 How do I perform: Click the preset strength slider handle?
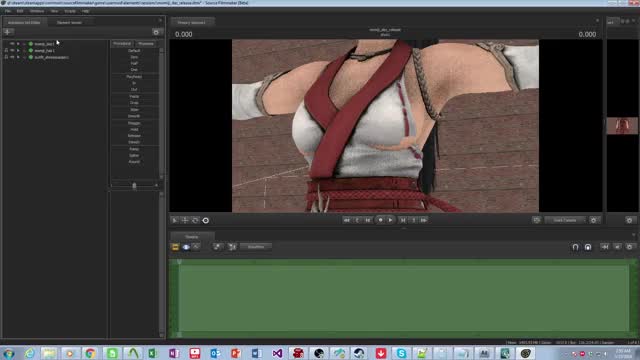(x=134, y=186)
